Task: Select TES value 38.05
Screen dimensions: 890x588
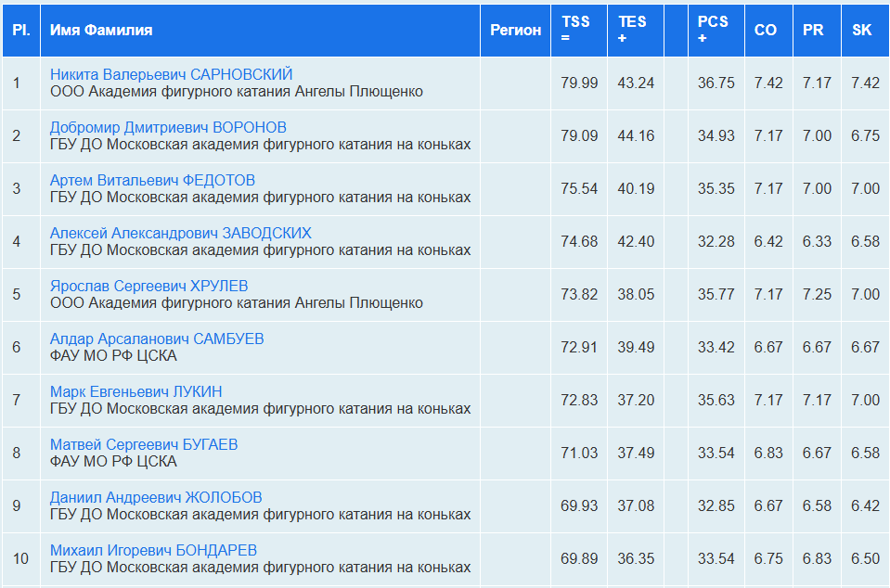Action: point(636,294)
